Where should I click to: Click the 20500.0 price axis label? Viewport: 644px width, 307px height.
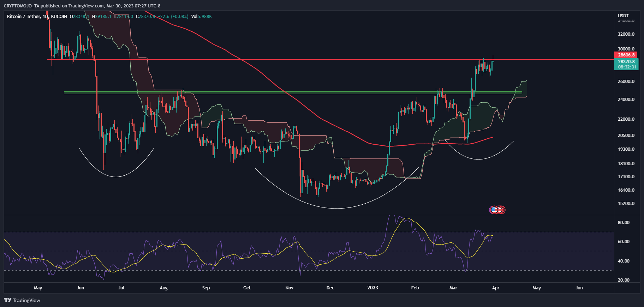pos(626,136)
